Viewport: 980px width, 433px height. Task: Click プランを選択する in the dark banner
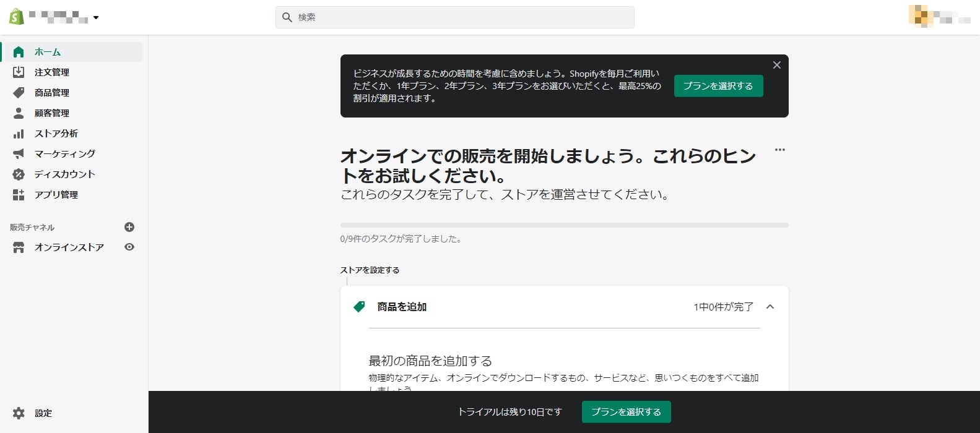[718, 86]
